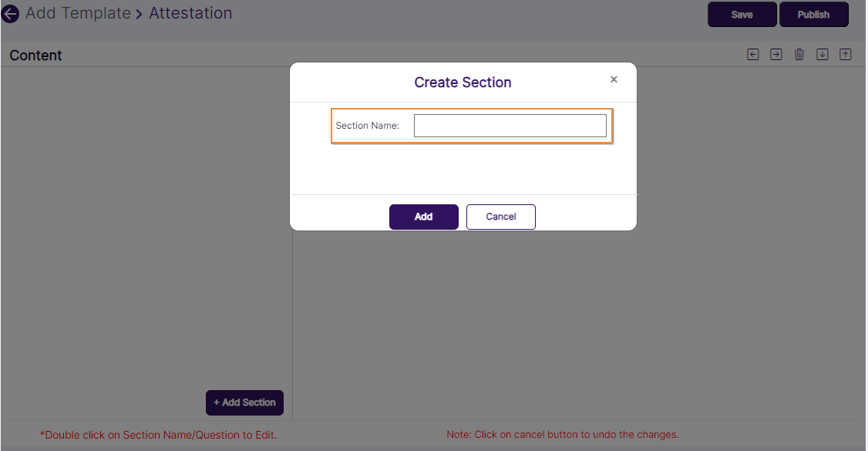
Task: Click the circular back arrow icon
Action: (10, 14)
